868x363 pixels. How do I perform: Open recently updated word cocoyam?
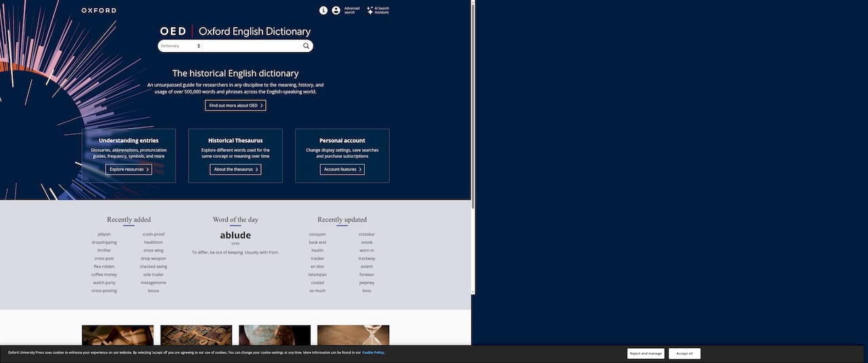(x=317, y=234)
